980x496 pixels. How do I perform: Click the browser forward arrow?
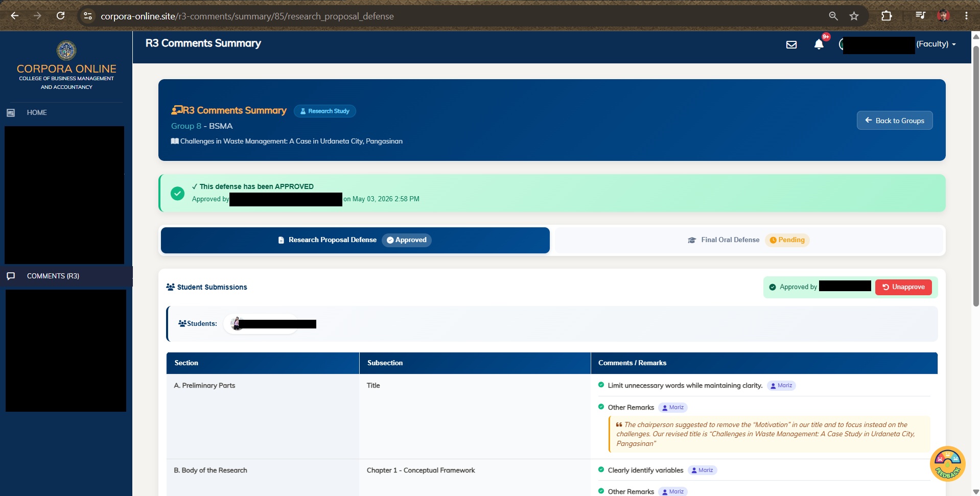tap(37, 16)
